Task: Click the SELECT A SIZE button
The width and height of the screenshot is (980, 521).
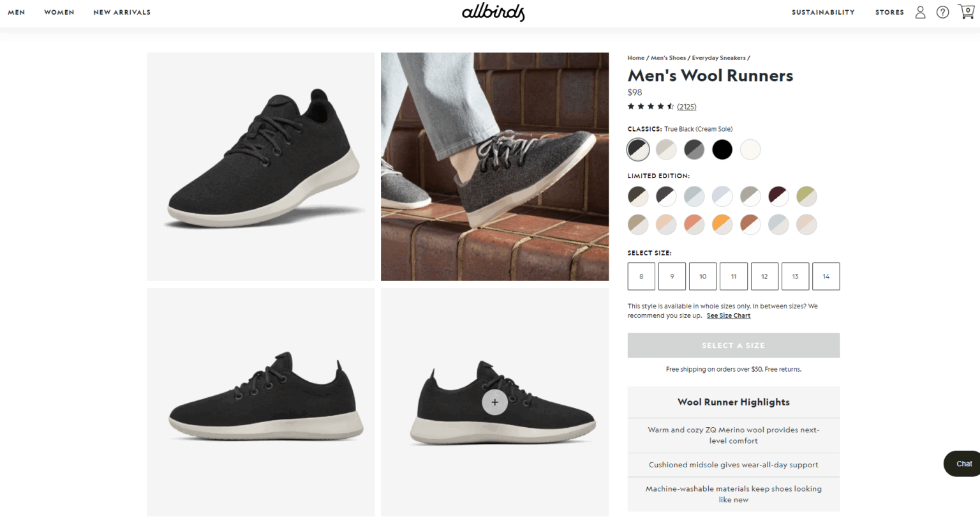Action: point(733,345)
